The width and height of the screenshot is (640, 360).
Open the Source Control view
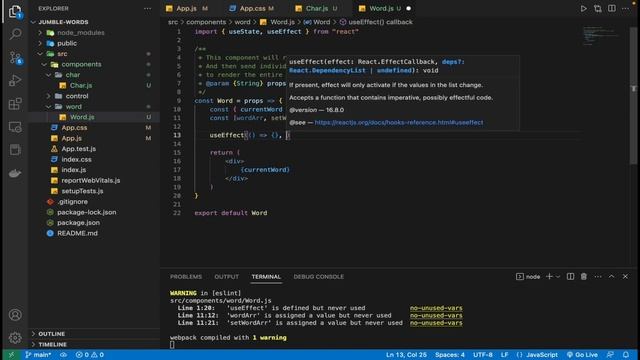(15, 58)
